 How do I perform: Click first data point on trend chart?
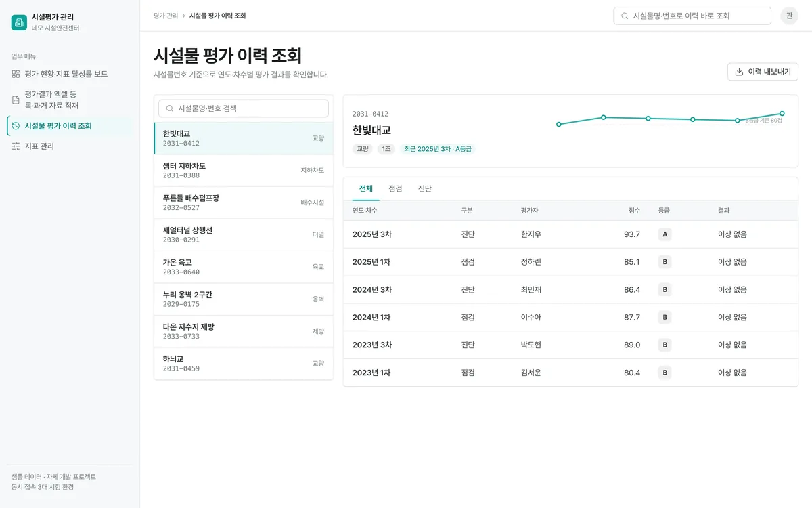coord(558,124)
